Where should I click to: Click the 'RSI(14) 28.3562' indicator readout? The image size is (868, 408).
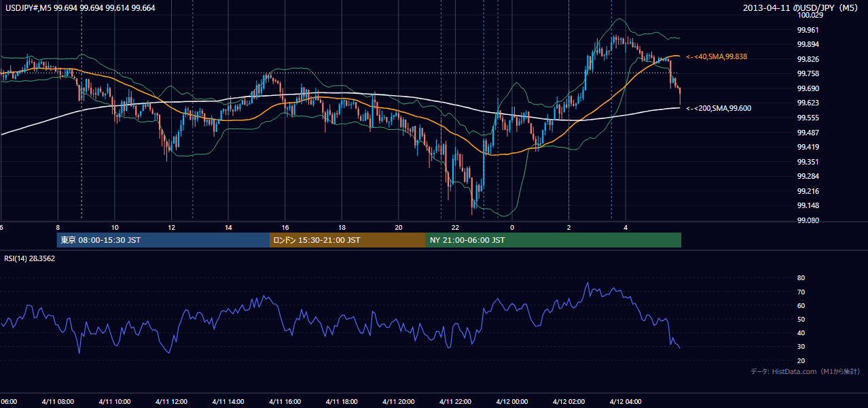pos(30,258)
